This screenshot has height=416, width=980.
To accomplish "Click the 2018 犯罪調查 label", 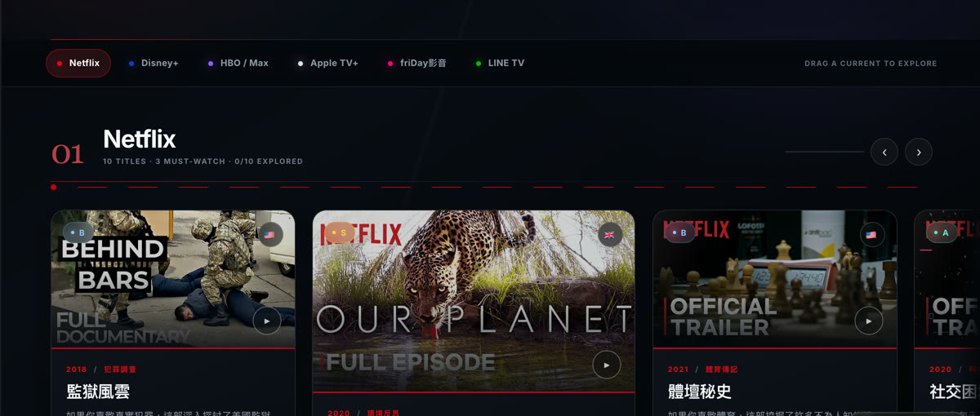I will [101, 370].
